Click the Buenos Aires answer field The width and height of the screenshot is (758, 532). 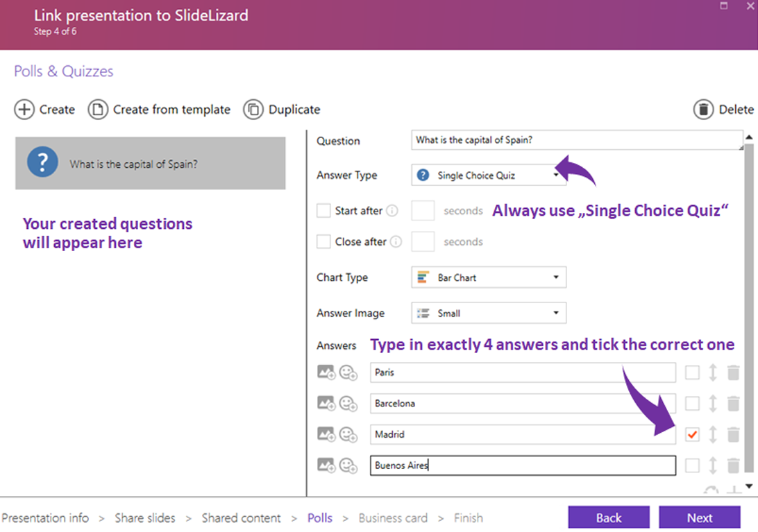point(523,465)
